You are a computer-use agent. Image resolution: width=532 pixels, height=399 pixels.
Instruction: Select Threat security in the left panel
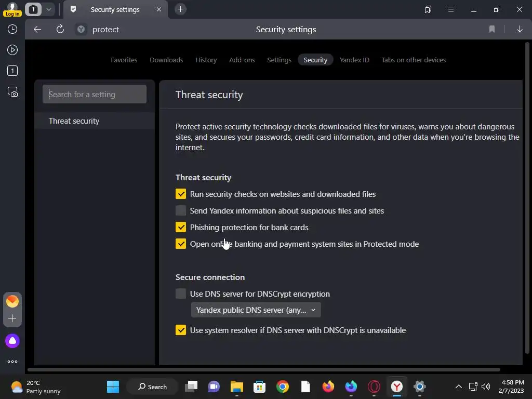[x=95, y=121]
